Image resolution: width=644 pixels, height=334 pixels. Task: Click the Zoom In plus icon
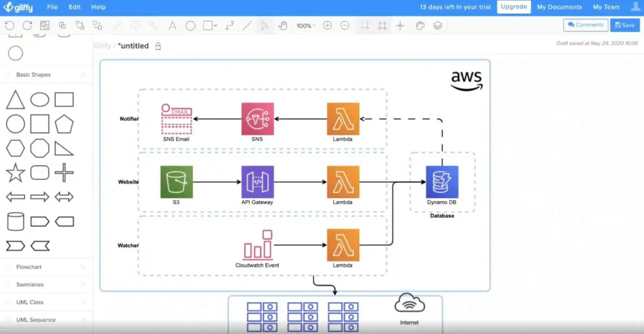pos(327,25)
